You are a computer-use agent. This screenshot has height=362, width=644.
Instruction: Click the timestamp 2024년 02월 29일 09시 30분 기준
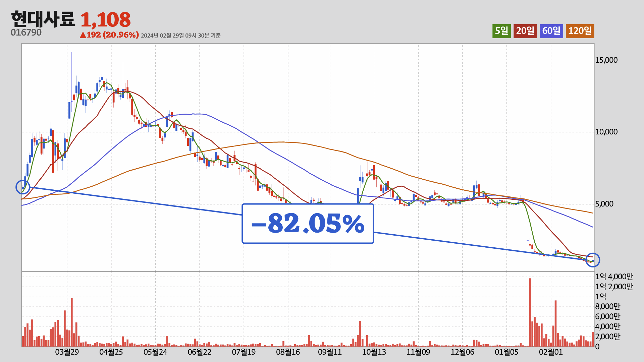(x=180, y=36)
